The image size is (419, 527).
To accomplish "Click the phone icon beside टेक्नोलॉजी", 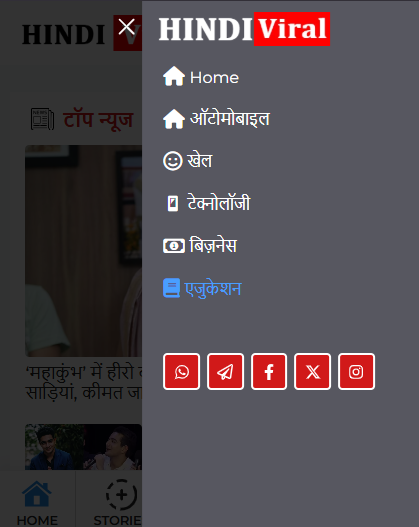I will click(x=173, y=203).
